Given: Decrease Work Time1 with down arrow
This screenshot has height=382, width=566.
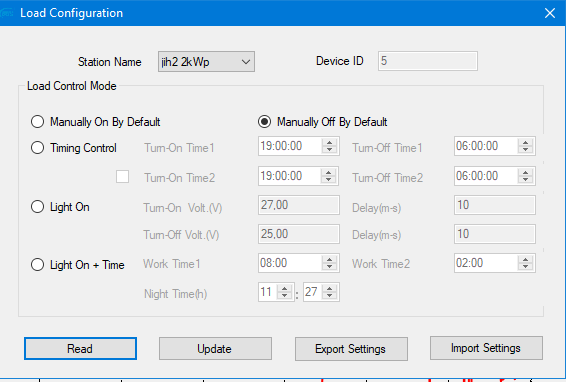Looking at the screenshot, I should point(330,267).
